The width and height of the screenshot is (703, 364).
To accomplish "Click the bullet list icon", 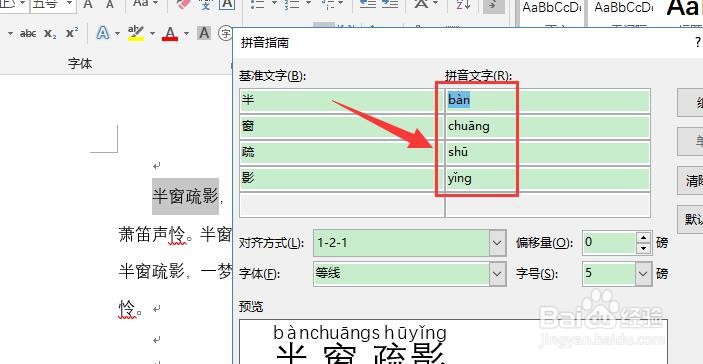I will [x=257, y=4].
